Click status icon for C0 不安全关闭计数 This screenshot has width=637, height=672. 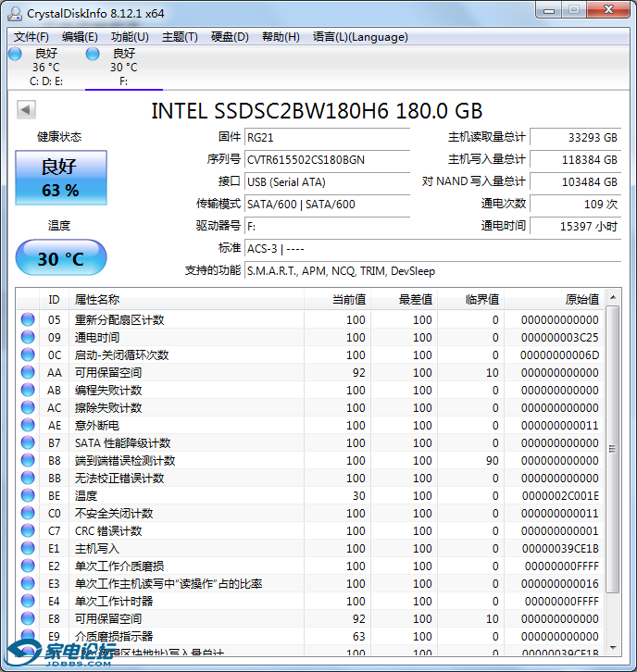coord(28,513)
